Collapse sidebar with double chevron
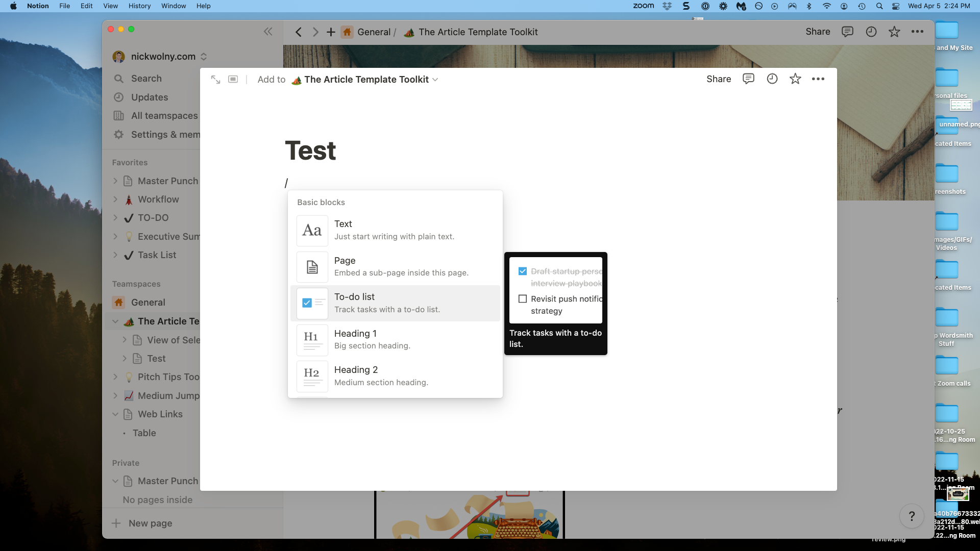The height and width of the screenshot is (551, 980). pos(268,32)
